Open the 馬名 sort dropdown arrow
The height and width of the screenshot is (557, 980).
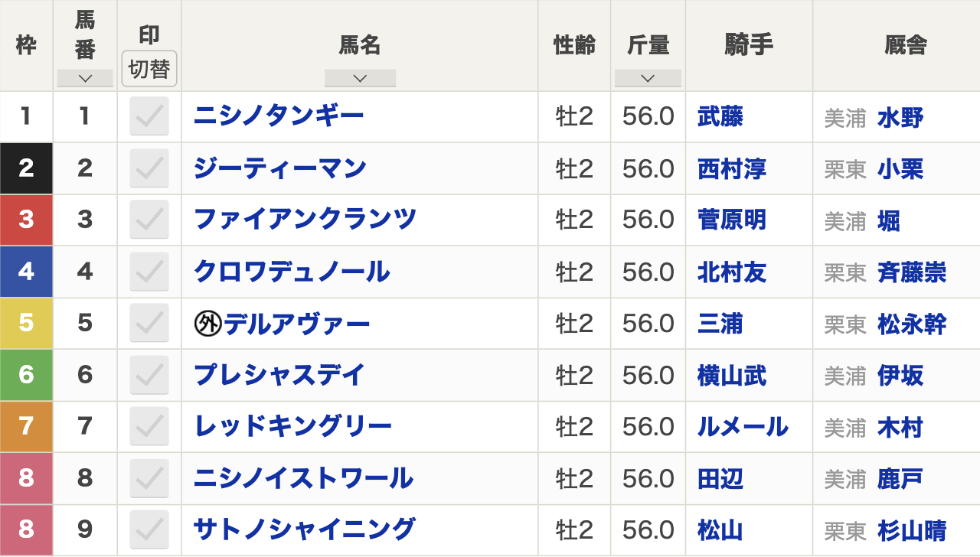pyautogui.click(x=360, y=78)
